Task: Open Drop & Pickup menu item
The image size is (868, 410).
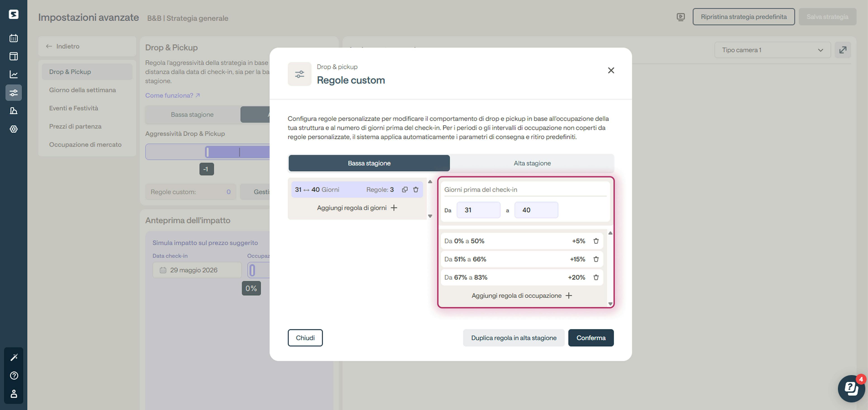Action: [87, 72]
